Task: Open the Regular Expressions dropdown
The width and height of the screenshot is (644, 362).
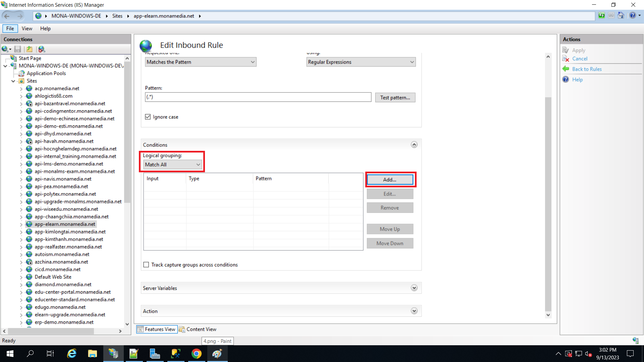Action: tap(361, 62)
